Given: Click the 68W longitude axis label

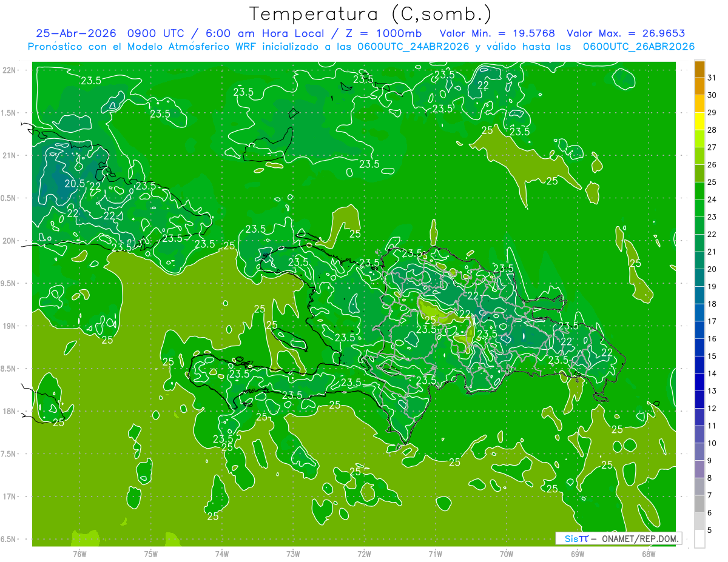Looking at the screenshot, I should tap(649, 554).
